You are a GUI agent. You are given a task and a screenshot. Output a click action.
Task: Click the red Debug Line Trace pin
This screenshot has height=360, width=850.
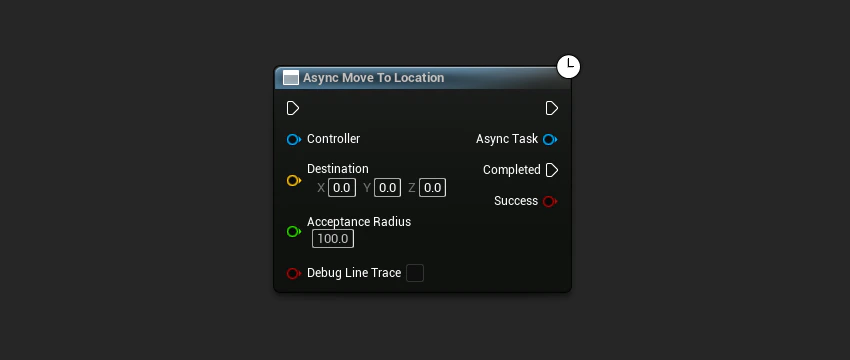(x=293, y=273)
